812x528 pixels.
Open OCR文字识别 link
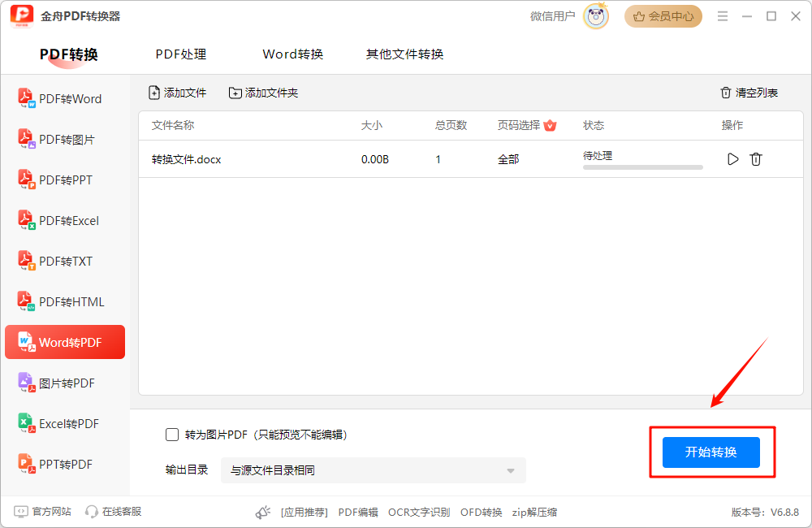pyautogui.click(x=419, y=513)
